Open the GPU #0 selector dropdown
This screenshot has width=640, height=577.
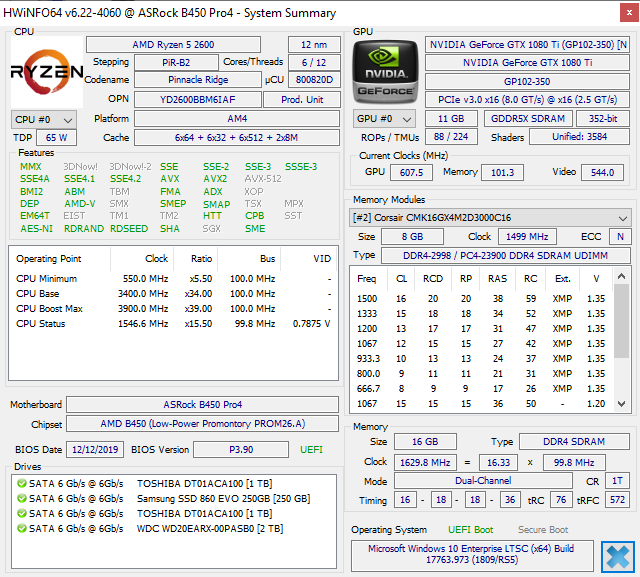tap(384, 119)
